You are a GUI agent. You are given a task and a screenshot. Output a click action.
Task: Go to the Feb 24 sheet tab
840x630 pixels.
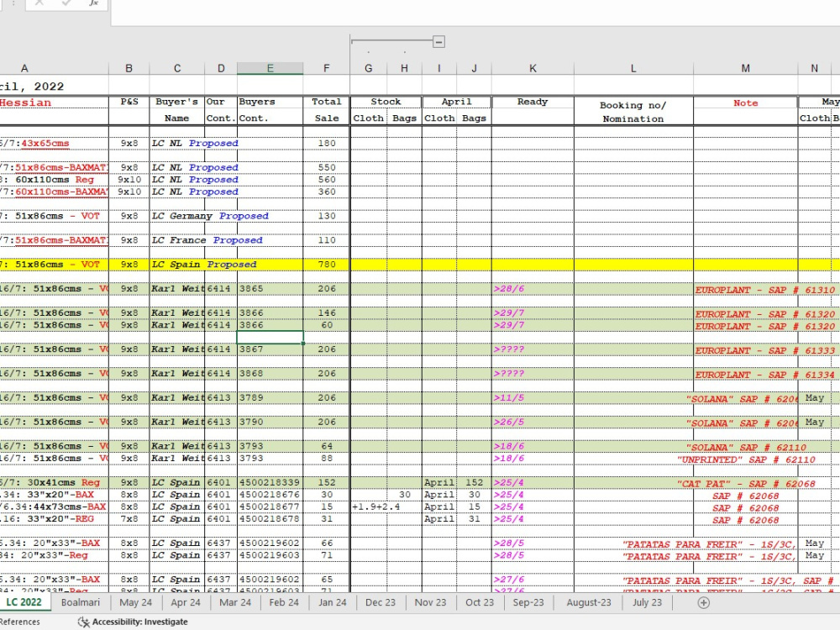coord(284,602)
